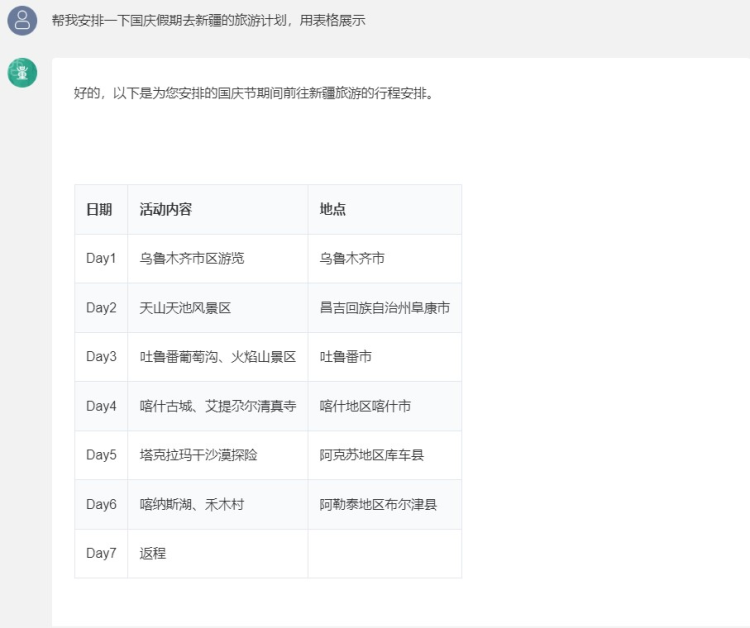Click the '吐鲁番葡萄沟、火焰山景区' cell
Image resolution: width=750 pixels, height=628 pixels.
(218, 357)
